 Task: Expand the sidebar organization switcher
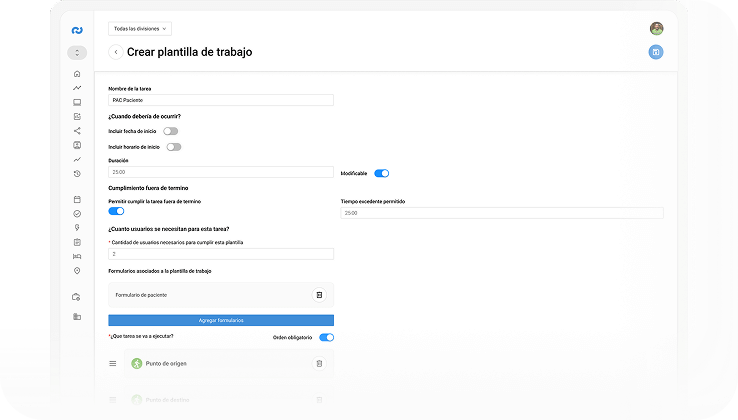(77, 52)
